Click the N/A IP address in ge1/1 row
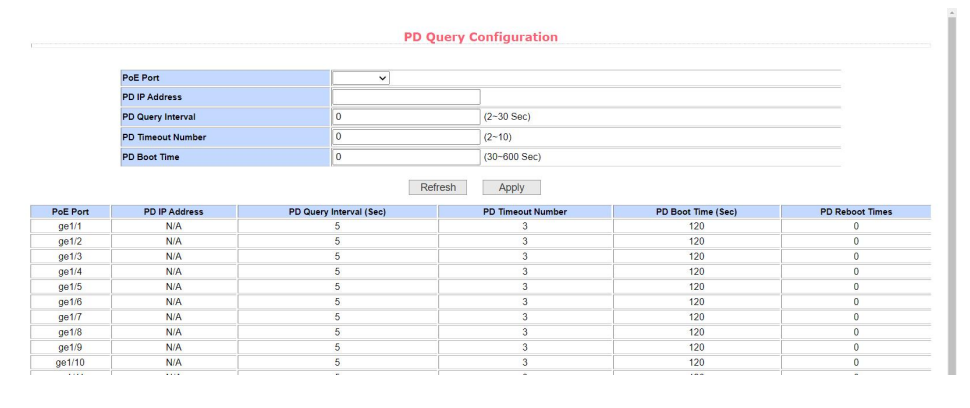 (174, 226)
